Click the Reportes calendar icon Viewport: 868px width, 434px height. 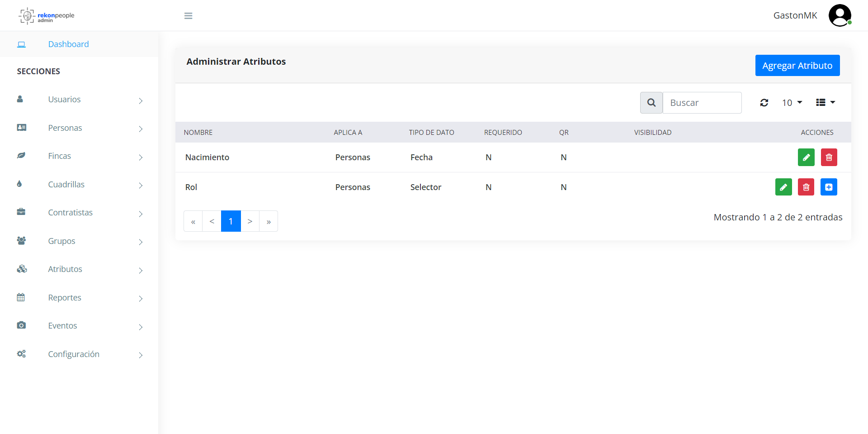[21, 297]
